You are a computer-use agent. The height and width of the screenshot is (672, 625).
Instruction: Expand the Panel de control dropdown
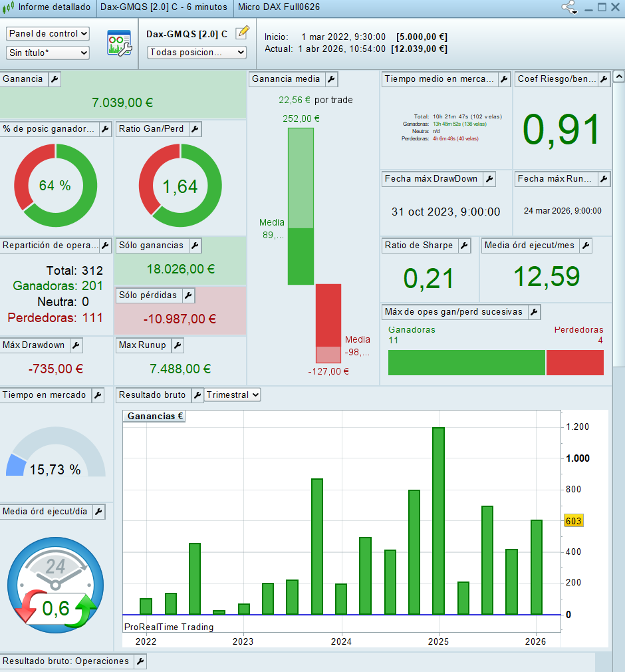point(48,34)
